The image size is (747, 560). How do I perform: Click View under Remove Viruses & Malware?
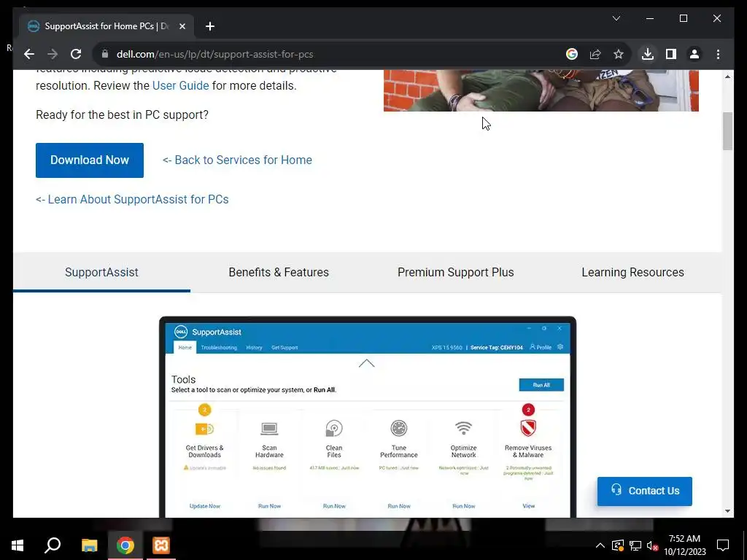point(529,506)
